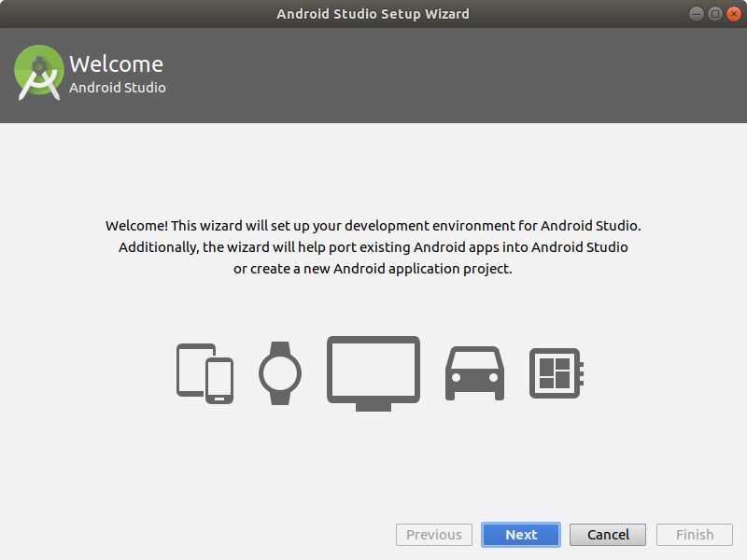The height and width of the screenshot is (560, 747).
Task: Click the 'Android Studio Setup Wizard' title bar
Action: (x=373, y=14)
